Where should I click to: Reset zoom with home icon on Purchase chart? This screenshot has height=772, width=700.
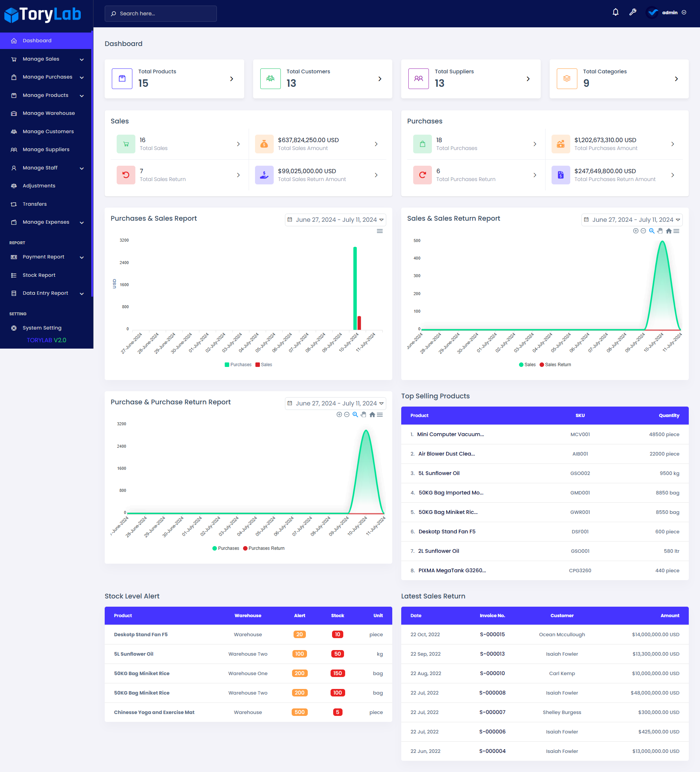click(372, 414)
